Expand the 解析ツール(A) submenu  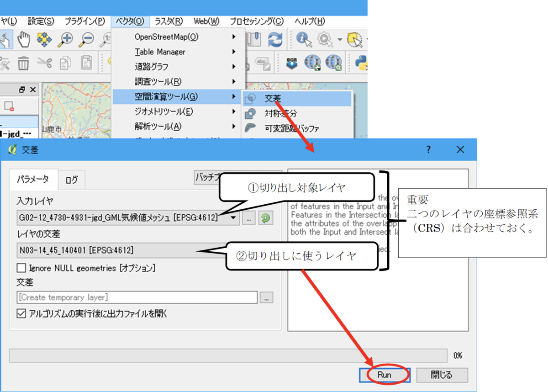pos(178,126)
